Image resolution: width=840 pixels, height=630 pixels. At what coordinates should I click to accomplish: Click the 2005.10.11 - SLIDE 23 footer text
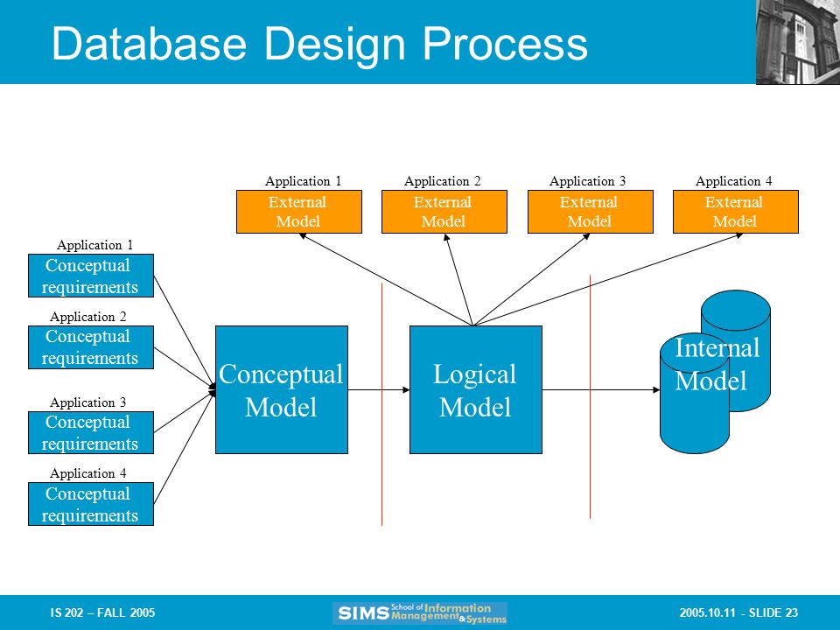coord(738,612)
